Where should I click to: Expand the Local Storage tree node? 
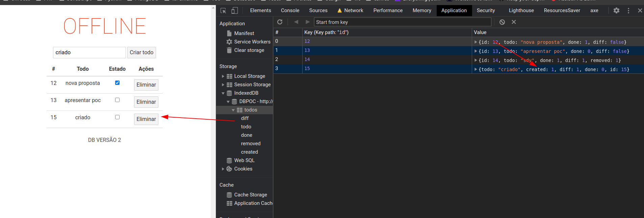pos(223,76)
